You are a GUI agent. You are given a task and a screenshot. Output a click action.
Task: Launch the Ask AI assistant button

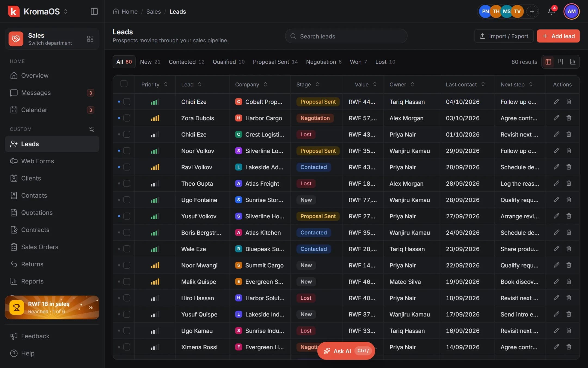(346, 351)
